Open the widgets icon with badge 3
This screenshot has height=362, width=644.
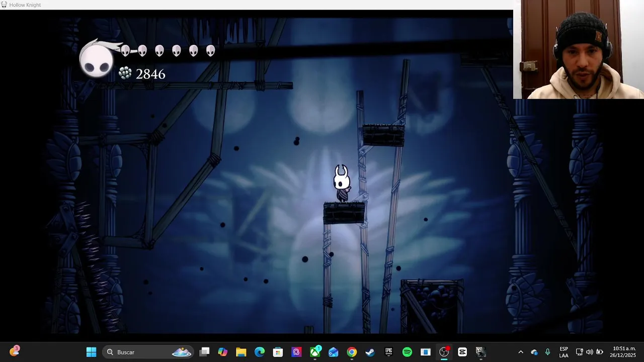(x=14, y=351)
